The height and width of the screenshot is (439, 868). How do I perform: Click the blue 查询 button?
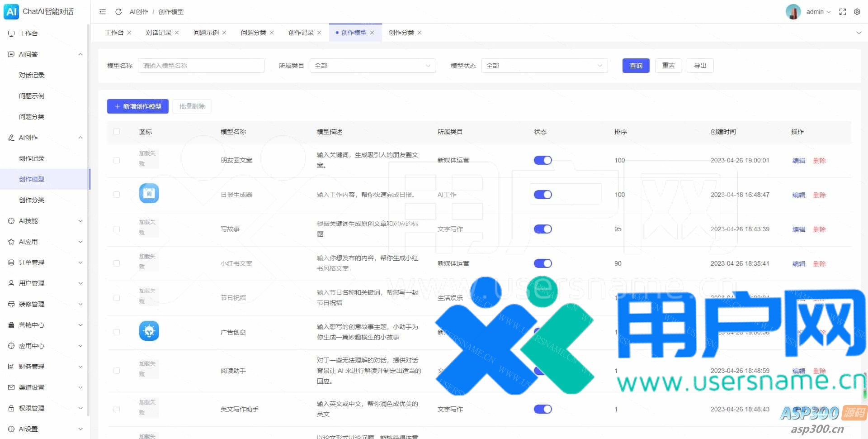click(636, 66)
